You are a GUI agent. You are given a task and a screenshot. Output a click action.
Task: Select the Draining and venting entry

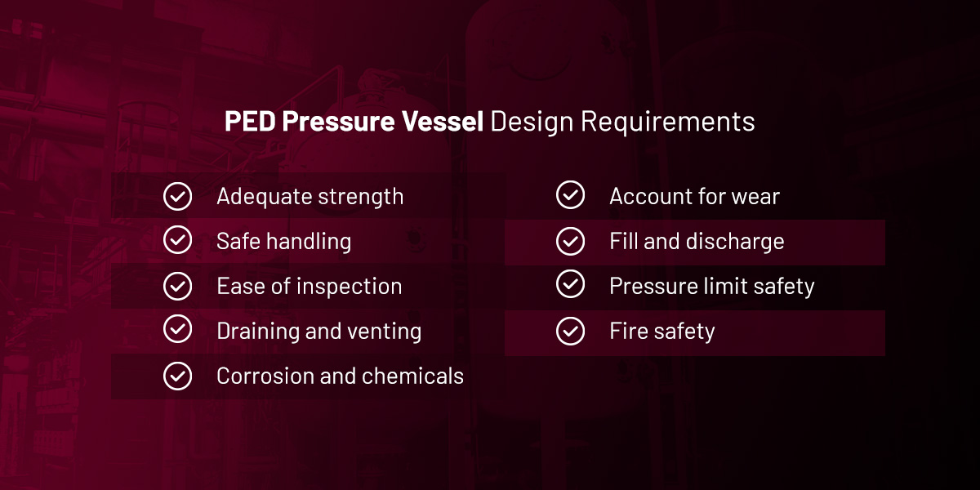click(318, 332)
